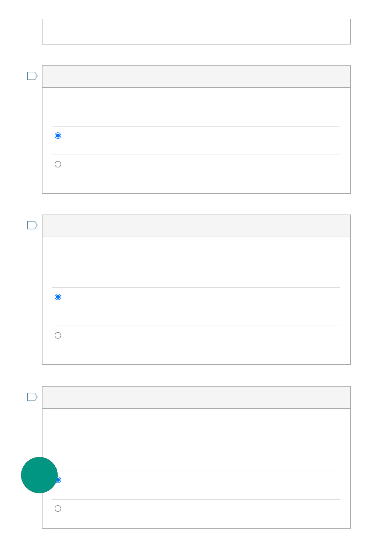Flag the upper question using its flag icon
392x555 pixels.
click(32, 76)
